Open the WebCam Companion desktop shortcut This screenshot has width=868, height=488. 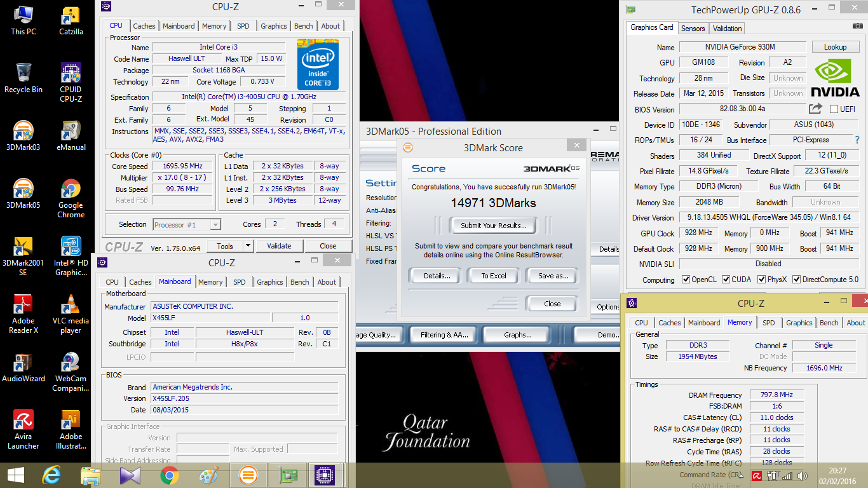[x=71, y=372]
